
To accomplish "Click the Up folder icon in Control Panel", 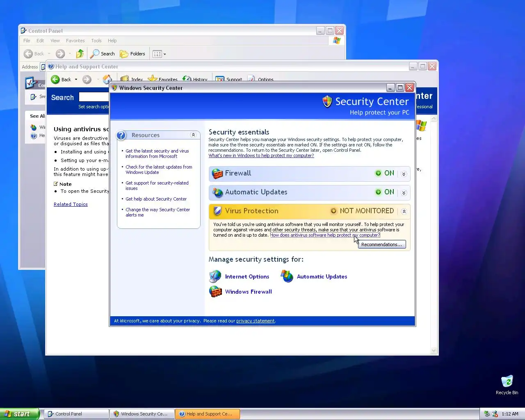I will point(80,54).
